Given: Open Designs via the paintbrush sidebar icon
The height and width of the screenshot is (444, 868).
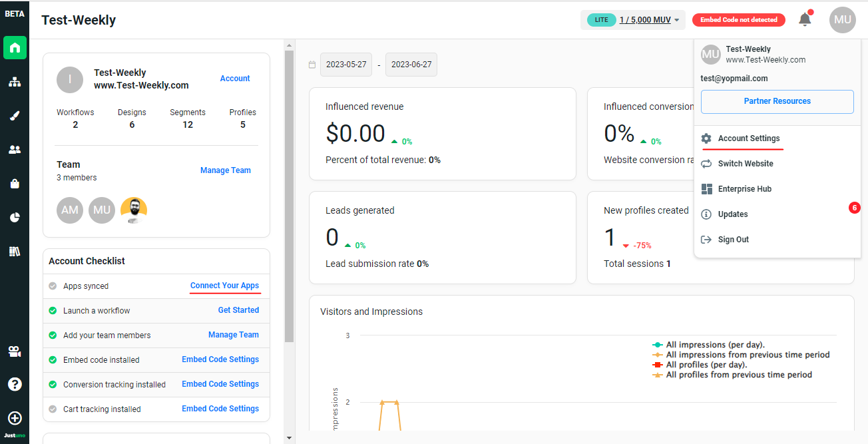Looking at the screenshot, I should (15, 116).
